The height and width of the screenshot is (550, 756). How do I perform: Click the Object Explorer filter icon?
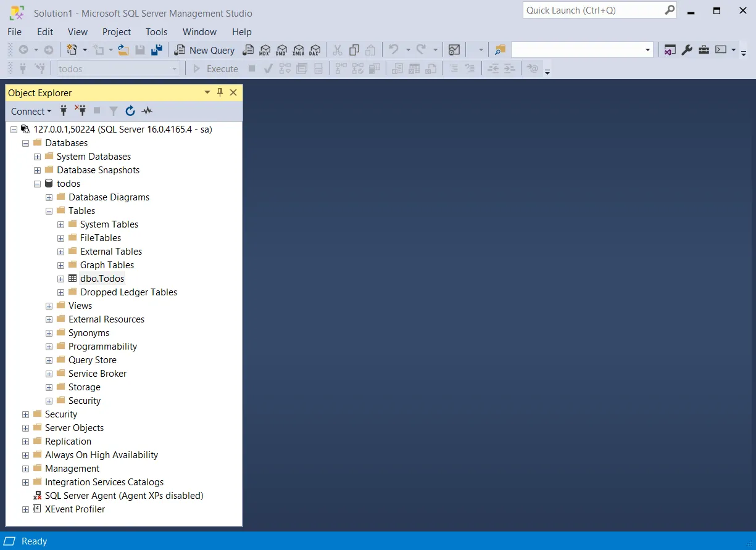click(x=114, y=111)
